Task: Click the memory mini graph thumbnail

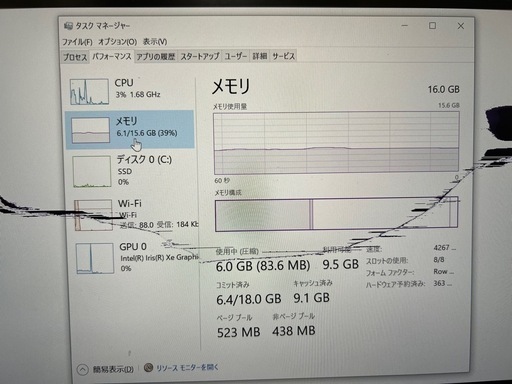Action: click(91, 130)
